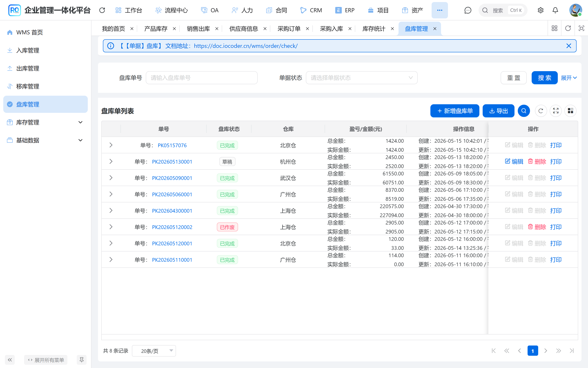Viewport: 588px width, 368px height.
Task: Open the settings gear icon
Action: click(x=540, y=10)
